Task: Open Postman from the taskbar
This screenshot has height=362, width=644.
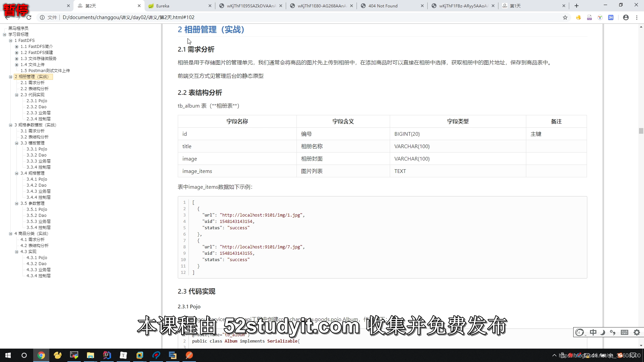Action: [189, 355]
